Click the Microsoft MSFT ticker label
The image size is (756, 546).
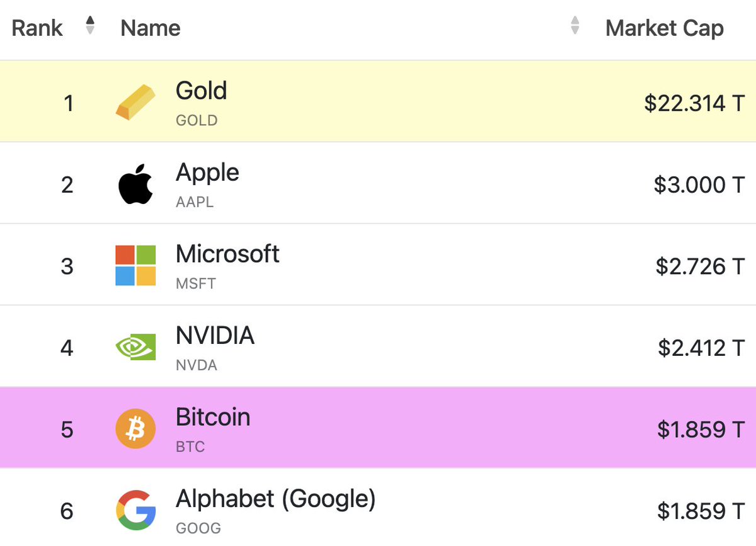(195, 283)
